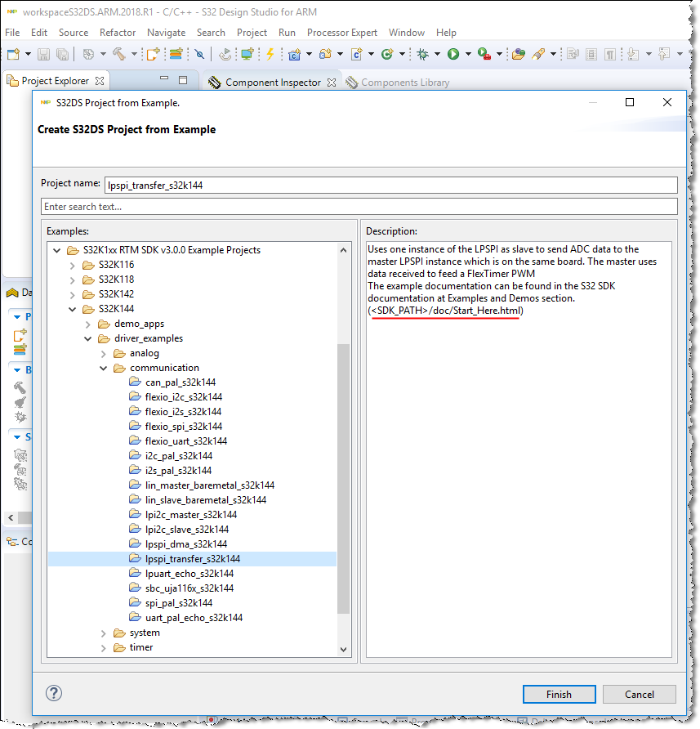Viewport: 700px width, 729px height.
Task: Open the Debug icon dropdown arrow
Action: point(437,55)
